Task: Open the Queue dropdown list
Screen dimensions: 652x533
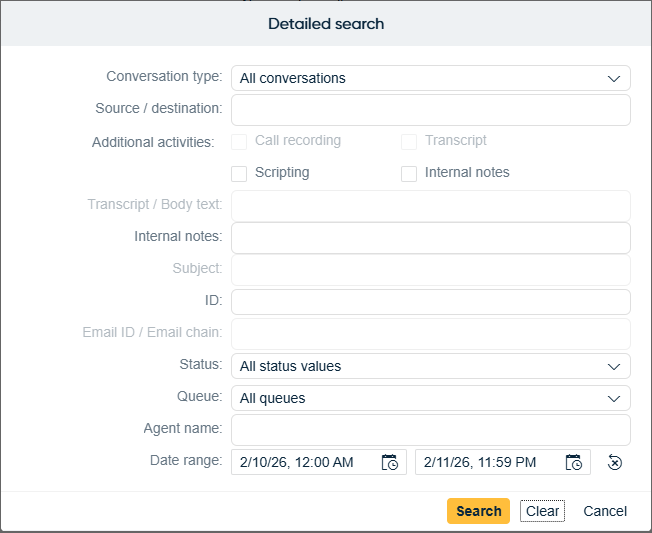Action: pos(431,398)
